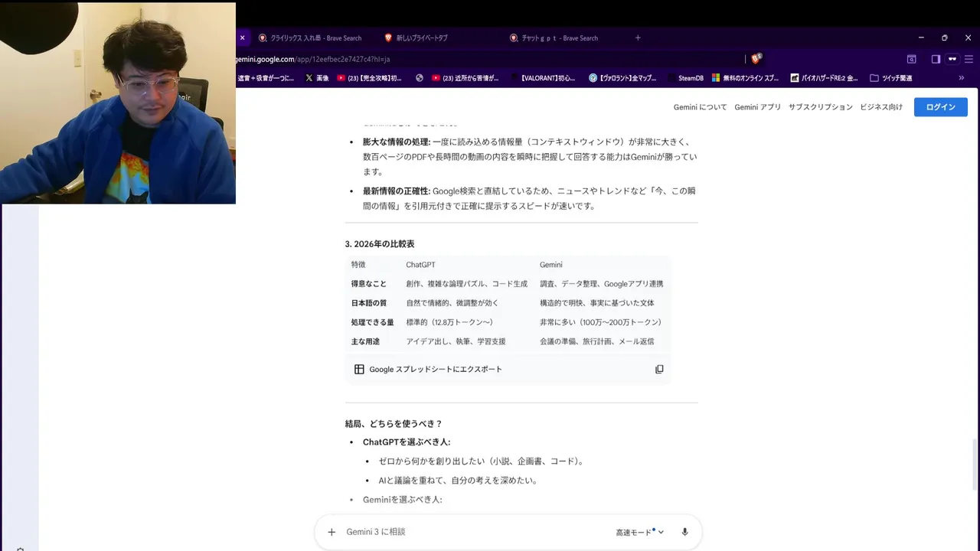Open the ツイッチ関連 bookmarks folder
The height and width of the screenshot is (551, 980).
(891, 78)
